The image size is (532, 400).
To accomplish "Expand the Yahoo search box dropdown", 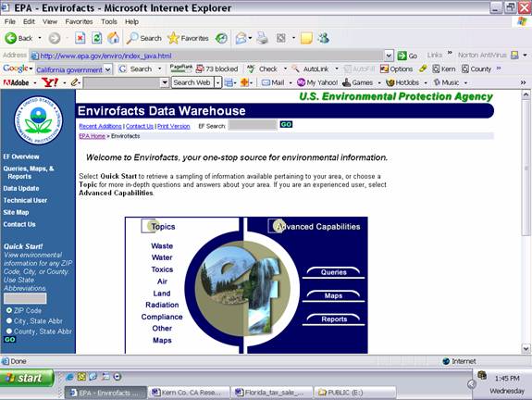I will [164, 82].
